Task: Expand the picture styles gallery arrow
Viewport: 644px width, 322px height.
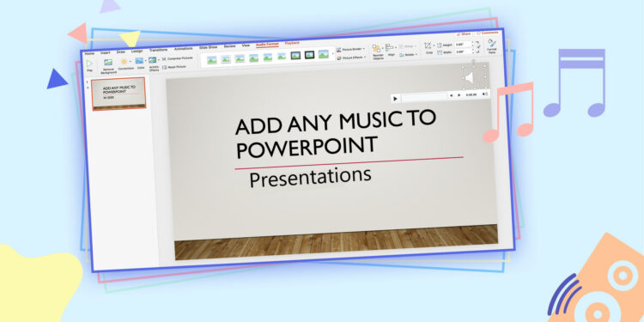Action: tap(332, 54)
